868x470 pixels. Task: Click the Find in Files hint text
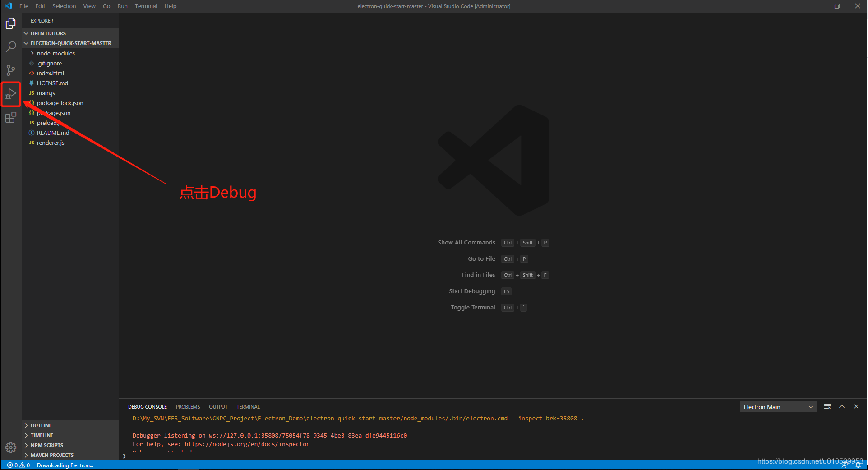click(x=479, y=275)
